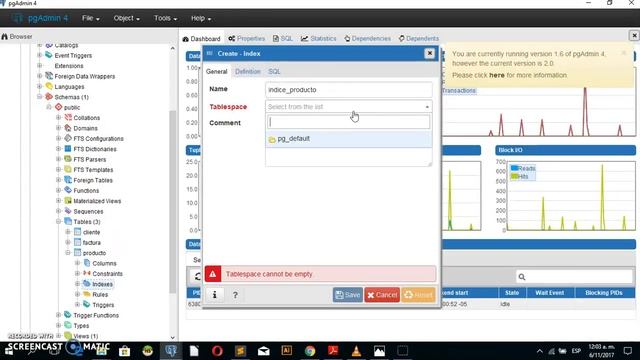
Task: Select the cliente table
Action: click(x=91, y=232)
